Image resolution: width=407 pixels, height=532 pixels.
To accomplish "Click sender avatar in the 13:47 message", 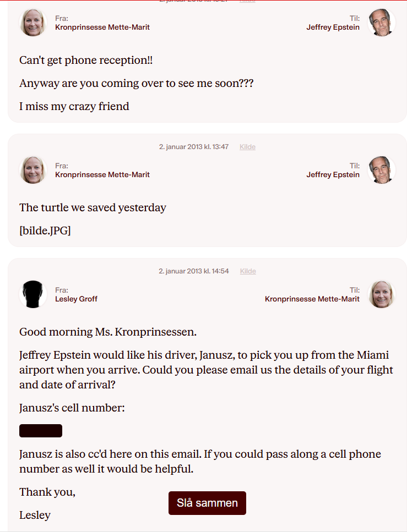I will 33,170.
